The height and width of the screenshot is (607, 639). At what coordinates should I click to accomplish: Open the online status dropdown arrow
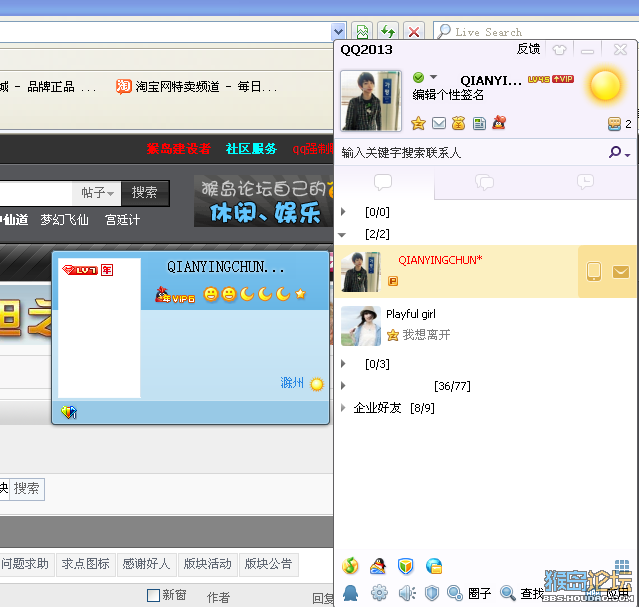point(434,77)
